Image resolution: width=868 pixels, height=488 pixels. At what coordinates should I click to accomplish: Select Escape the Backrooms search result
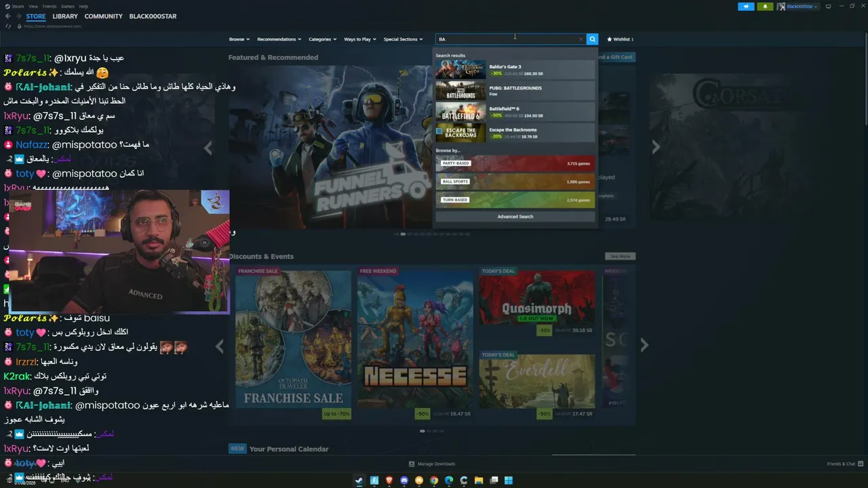(515, 133)
